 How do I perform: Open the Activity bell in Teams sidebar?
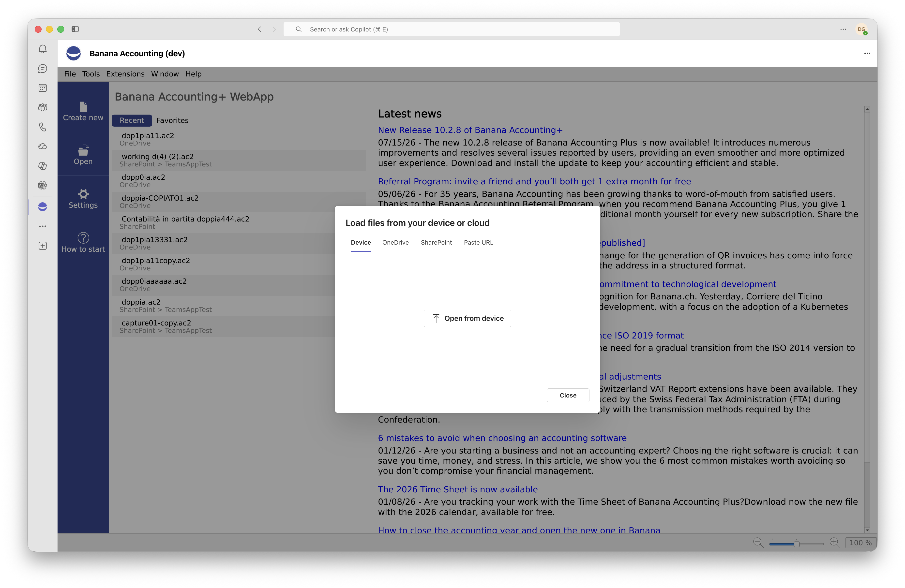[43, 49]
